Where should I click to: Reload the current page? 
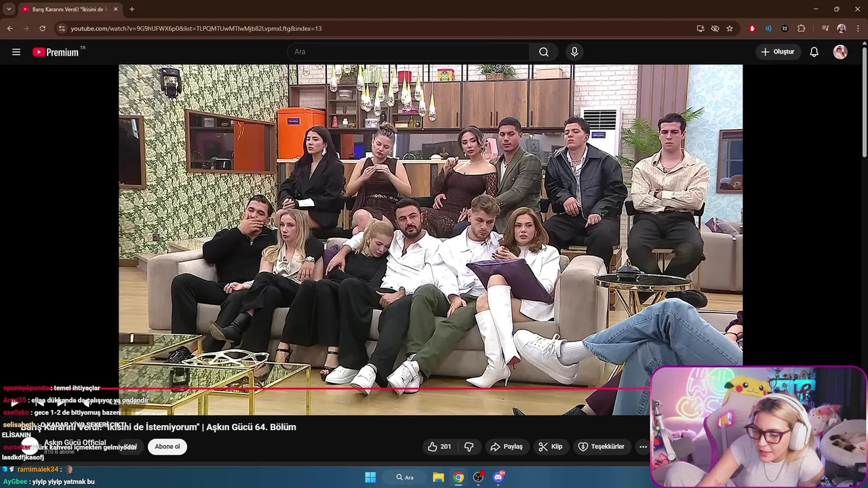pyautogui.click(x=42, y=28)
